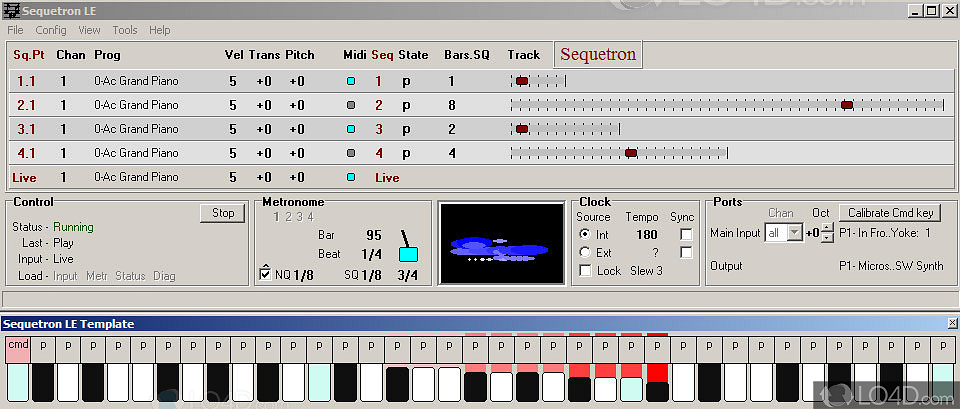Click Prog 0-Ac Grand Piano in Live row

137,177
